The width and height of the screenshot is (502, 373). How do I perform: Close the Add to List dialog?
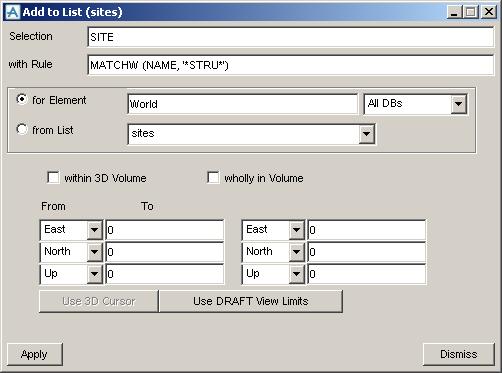click(489, 12)
